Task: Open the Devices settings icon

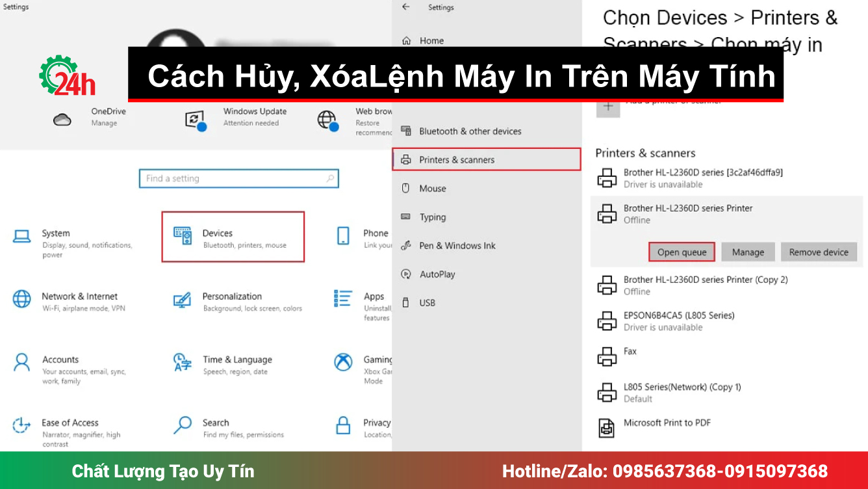Action: [184, 236]
